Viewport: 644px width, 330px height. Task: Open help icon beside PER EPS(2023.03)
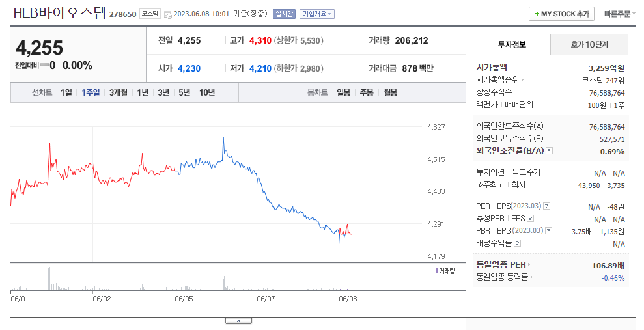[547, 206]
